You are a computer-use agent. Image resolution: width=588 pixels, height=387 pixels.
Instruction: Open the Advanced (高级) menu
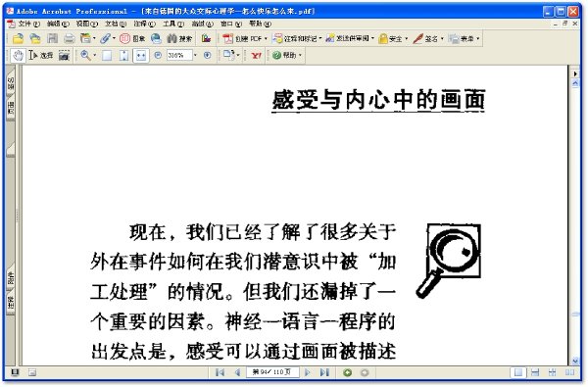[203, 24]
